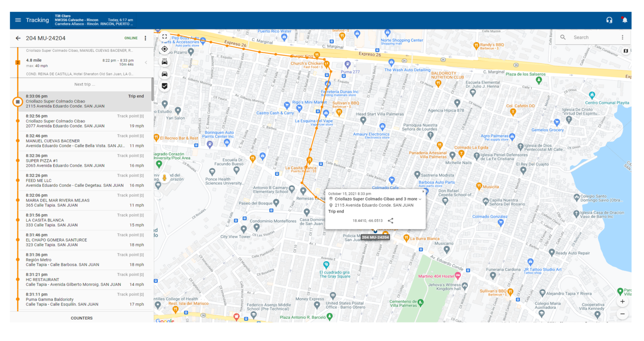Toggle the car with dots map button
This screenshot has width=644, height=341.
(165, 62)
